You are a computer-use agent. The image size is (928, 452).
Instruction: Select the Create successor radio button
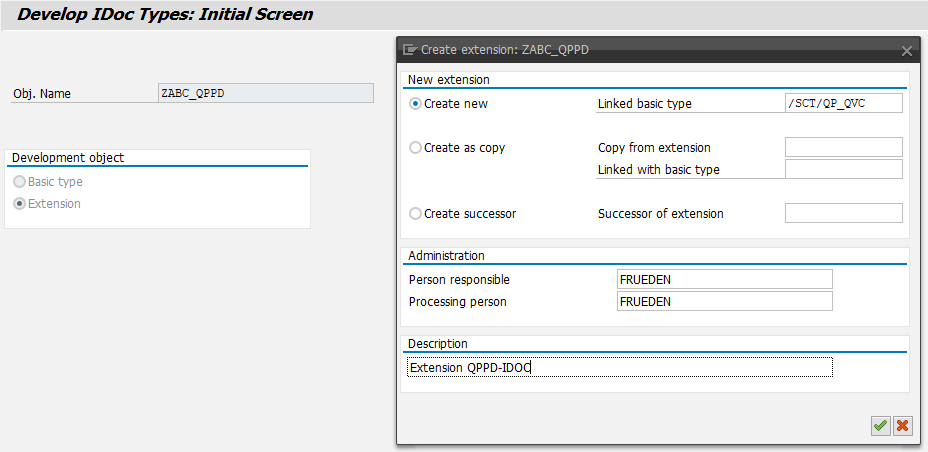point(416,213)
